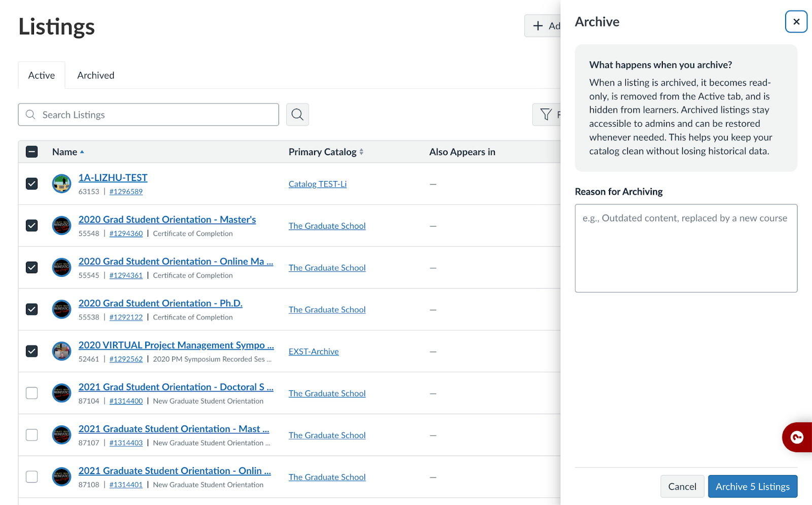
Task: Toggle the select-all header checkbox
Action: pos(31,152)
